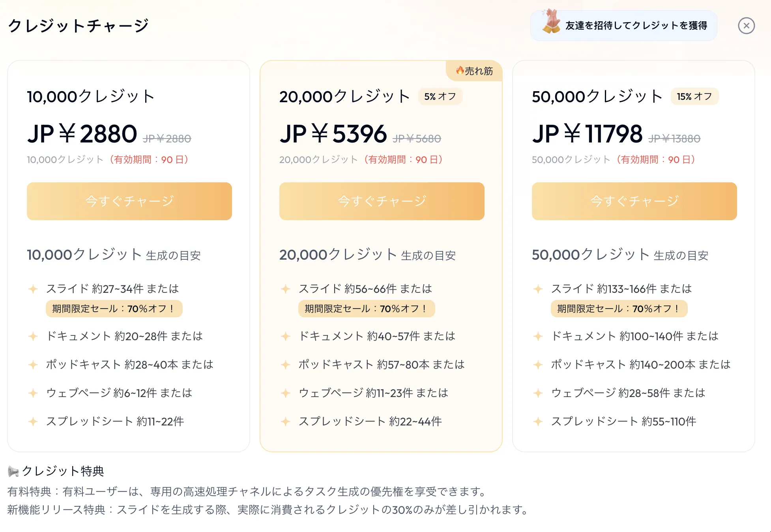This screenshot has width=771, height=532.
Task: Click the fire best-seller badge
Action: pyautogui.click(x=474, y=71)
